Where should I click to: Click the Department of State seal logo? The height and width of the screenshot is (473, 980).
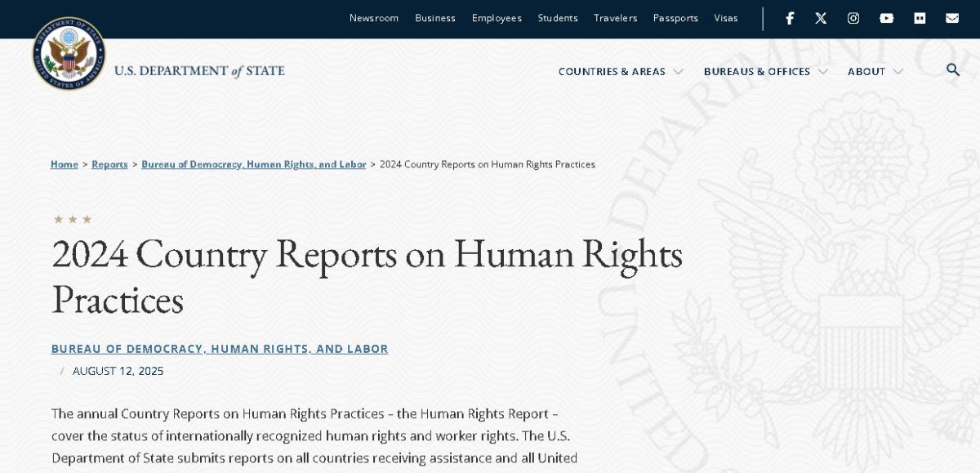point(69,54)
